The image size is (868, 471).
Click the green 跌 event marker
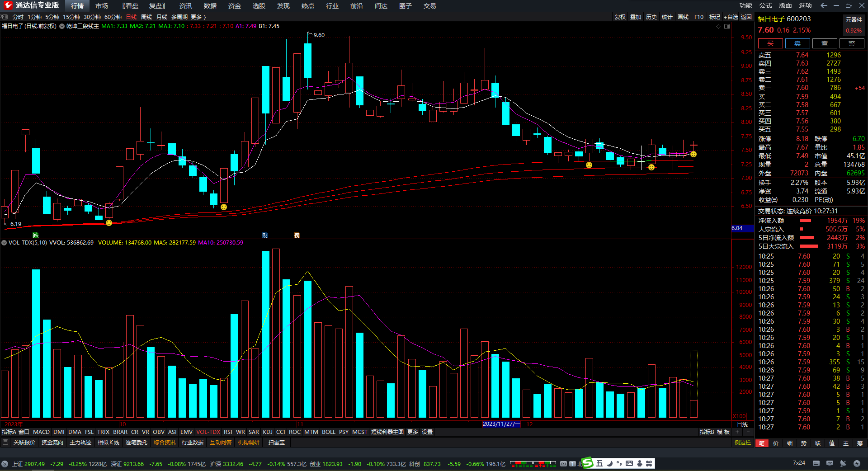pyautogui.click(x=36, y=235)
